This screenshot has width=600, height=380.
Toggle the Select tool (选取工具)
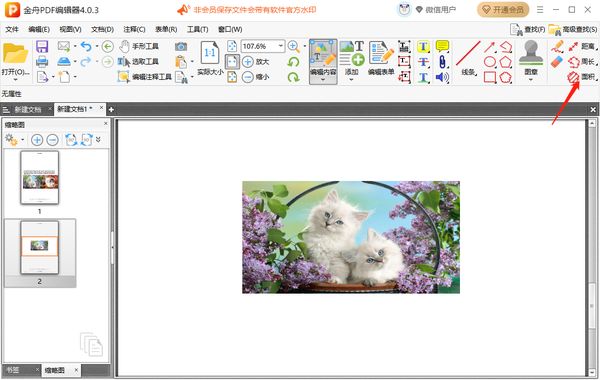[x=138, y=62]
